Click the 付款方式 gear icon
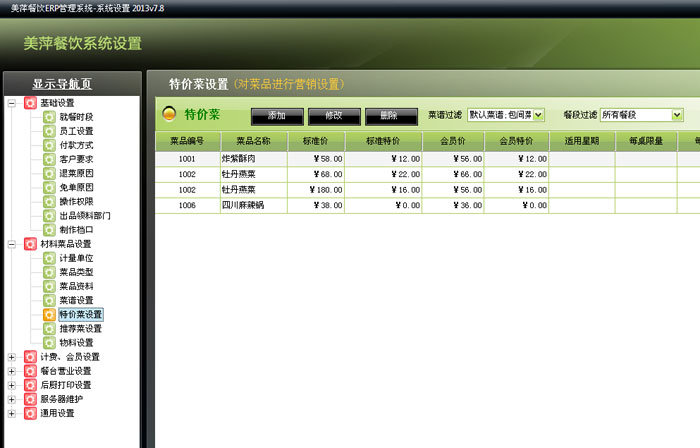Screen dimensions: 700x448 tap(49, 145)
